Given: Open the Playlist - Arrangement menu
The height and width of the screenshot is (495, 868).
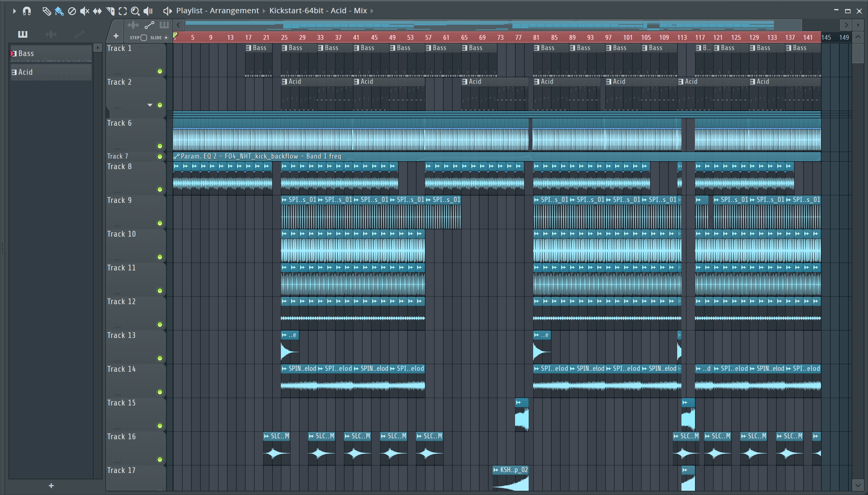Looking at the screenshot, I should (x=218, y=11).
